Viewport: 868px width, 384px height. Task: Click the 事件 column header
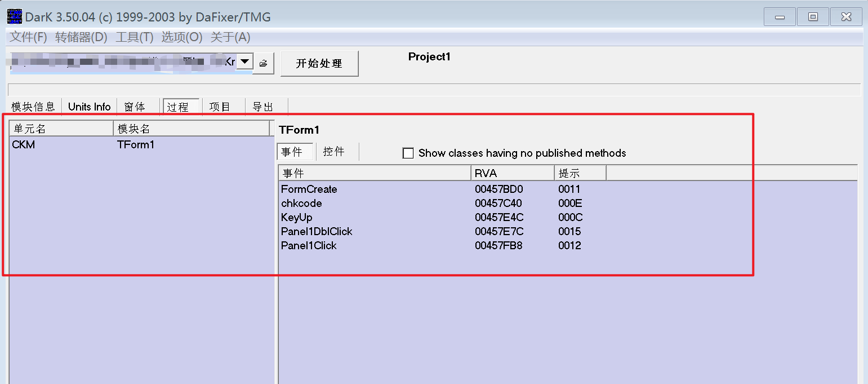click(375, 173)
